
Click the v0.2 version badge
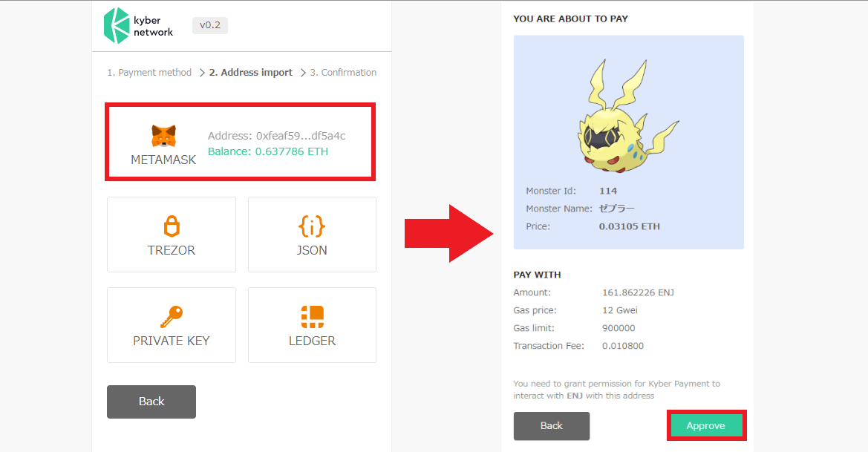[210, 25]
